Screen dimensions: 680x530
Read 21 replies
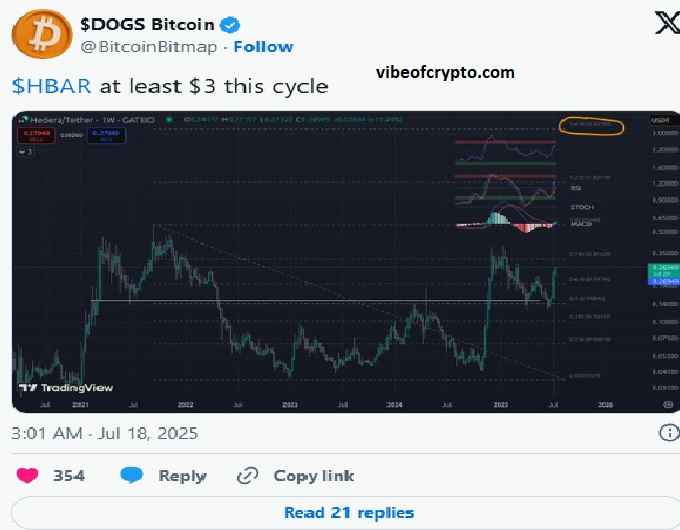pos(348,513)
